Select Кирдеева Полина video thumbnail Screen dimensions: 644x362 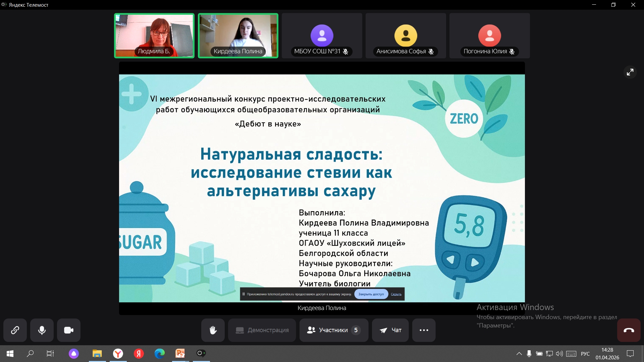(238, 36)
